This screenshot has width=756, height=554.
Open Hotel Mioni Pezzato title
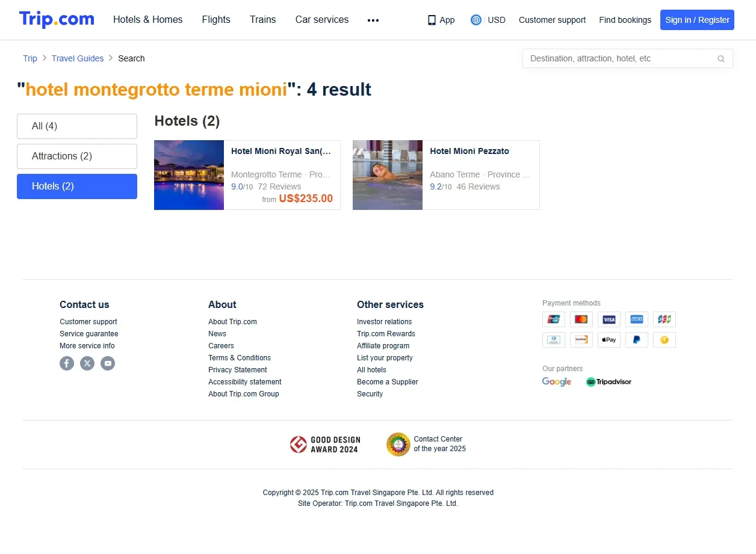(x=469, y=151)
